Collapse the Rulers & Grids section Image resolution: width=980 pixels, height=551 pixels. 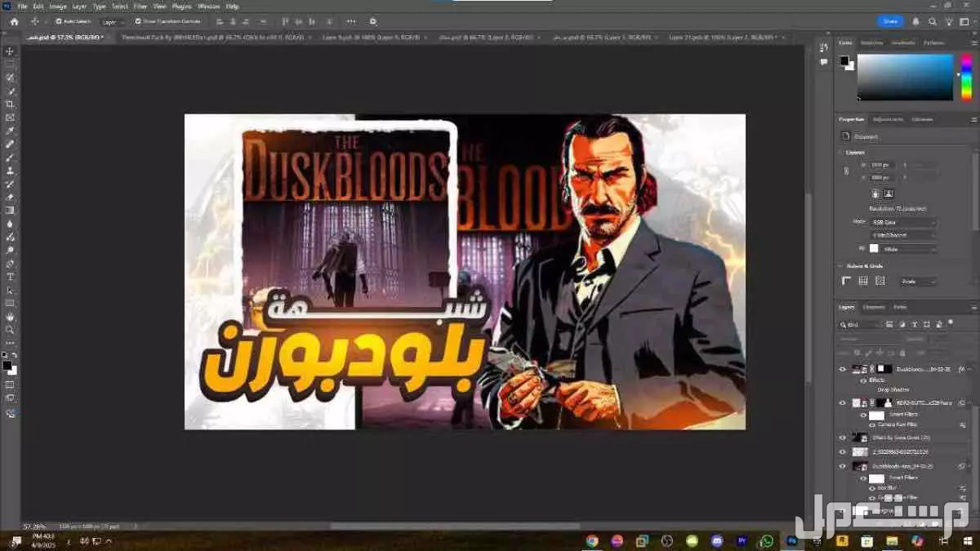click(840, 265)
